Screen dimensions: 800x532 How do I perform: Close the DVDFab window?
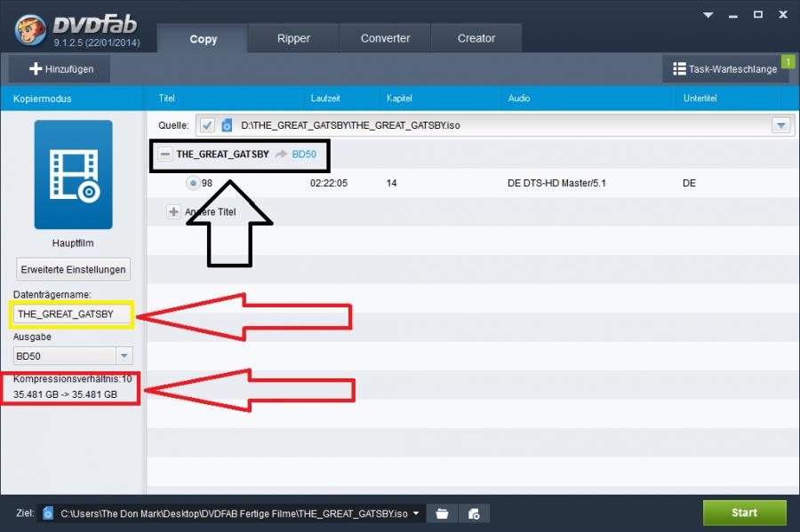coord(783,15)
